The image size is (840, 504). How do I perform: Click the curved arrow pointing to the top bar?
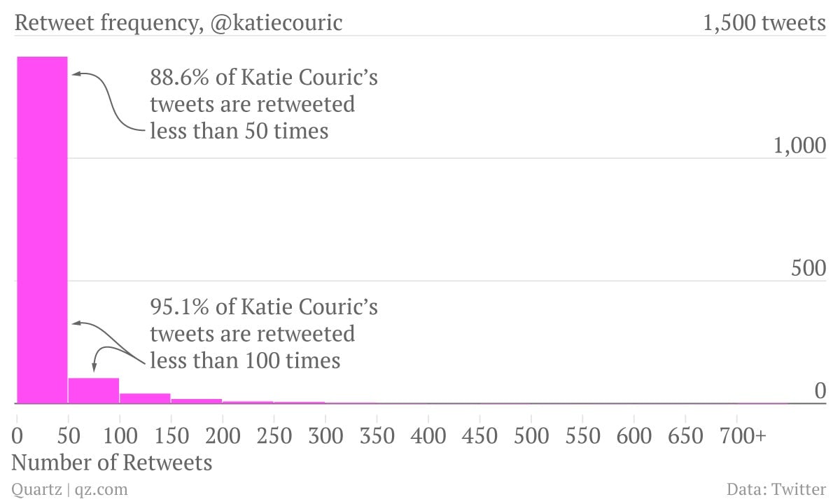pos(110,101)
